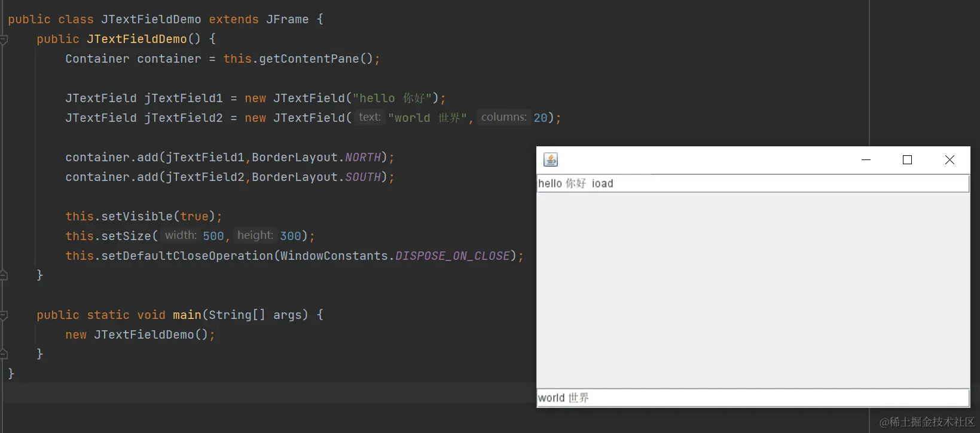Click the "JFrame" class name
980x433 pixels.
click(288, 19)
